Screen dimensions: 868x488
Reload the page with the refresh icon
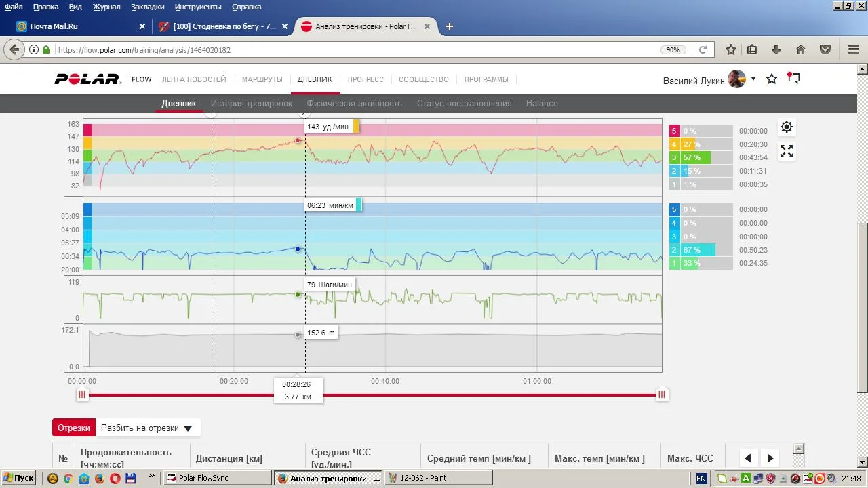click(x=703, y=49)
